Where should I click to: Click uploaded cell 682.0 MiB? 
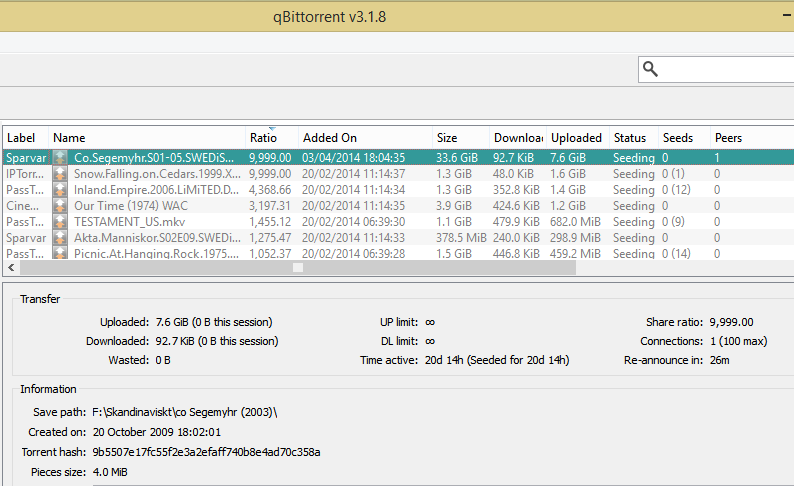575,222
